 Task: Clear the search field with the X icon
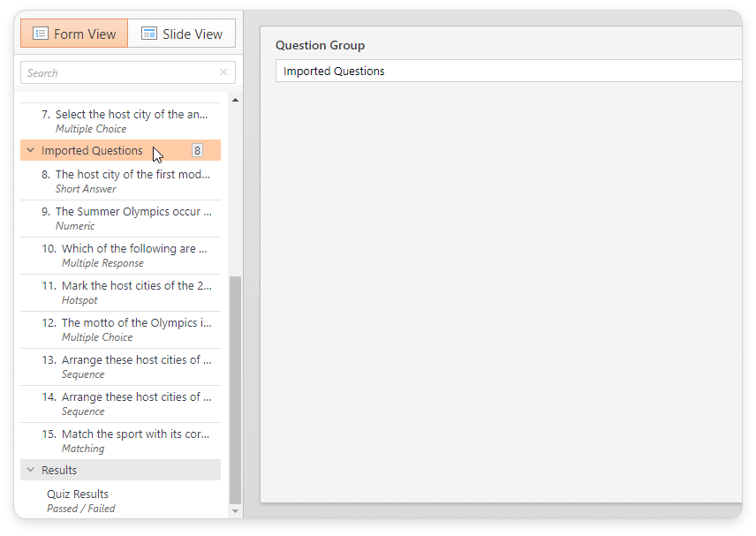point(223,72)
